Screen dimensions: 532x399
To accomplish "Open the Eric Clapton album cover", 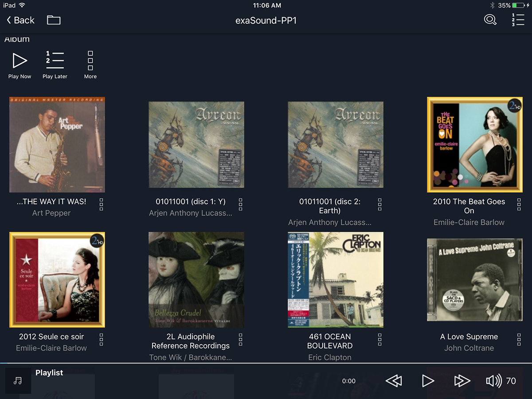I will (336, 280).
